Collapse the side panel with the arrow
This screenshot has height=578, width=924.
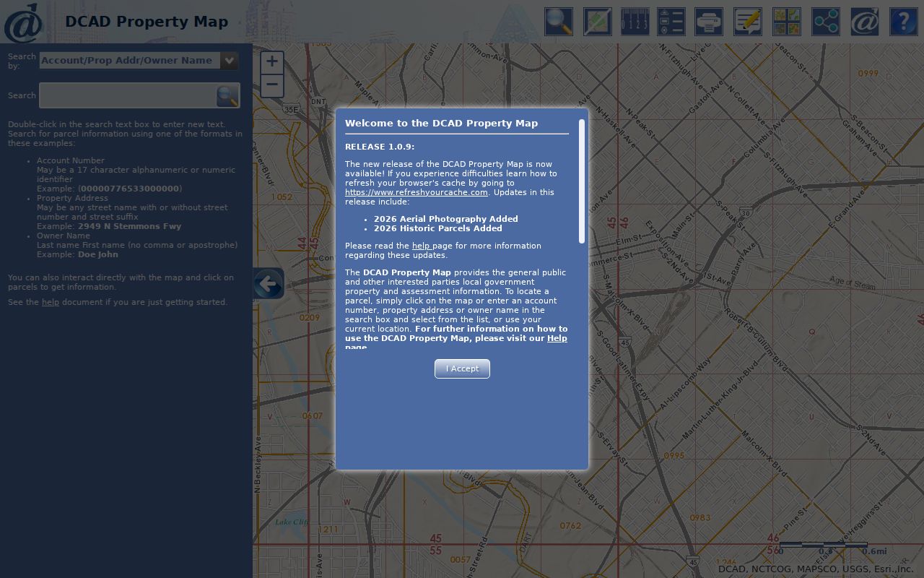268,283
